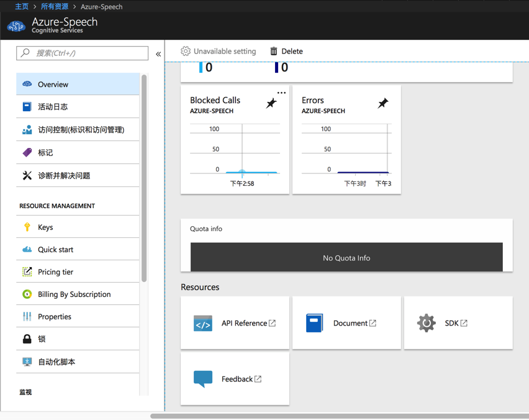The image size is (529, 420).
Task: Click the yellow Keys icon
Action: (27, 227)
